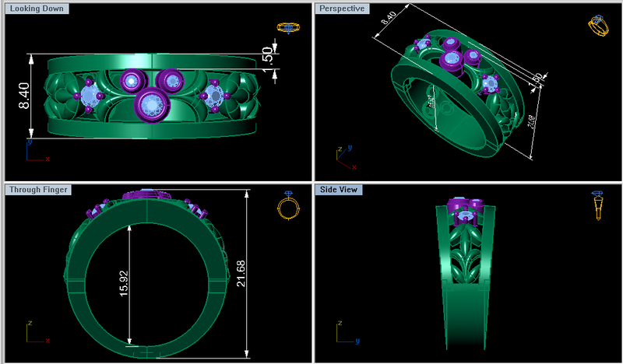Select the Through Finger viewport label

point(38,190)
